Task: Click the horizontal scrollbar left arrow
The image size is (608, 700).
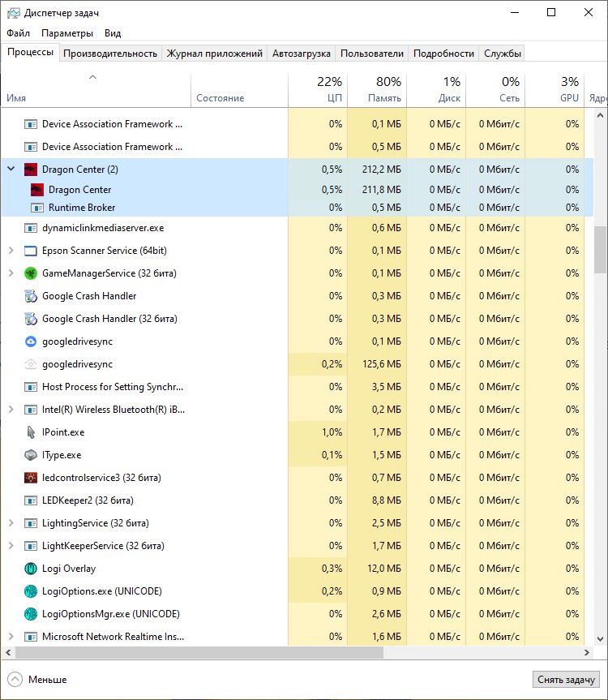Action: 8,653
